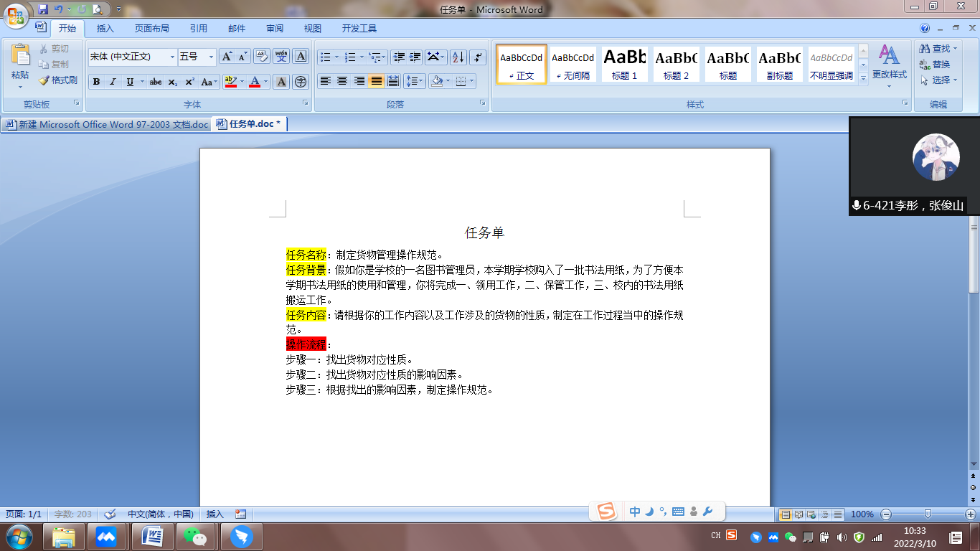Screen dimensions: 980x551
Task: Click the zoom slider handle
Action: point(928,514)
